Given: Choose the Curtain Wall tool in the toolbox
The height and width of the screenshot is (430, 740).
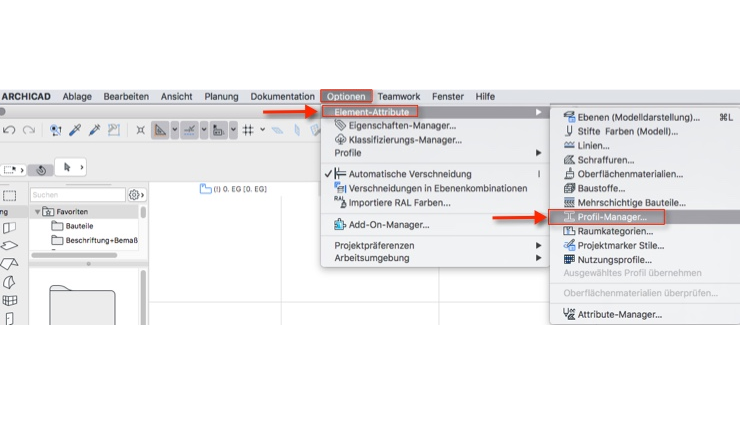Looking at the screenshot, I should 9,300.
